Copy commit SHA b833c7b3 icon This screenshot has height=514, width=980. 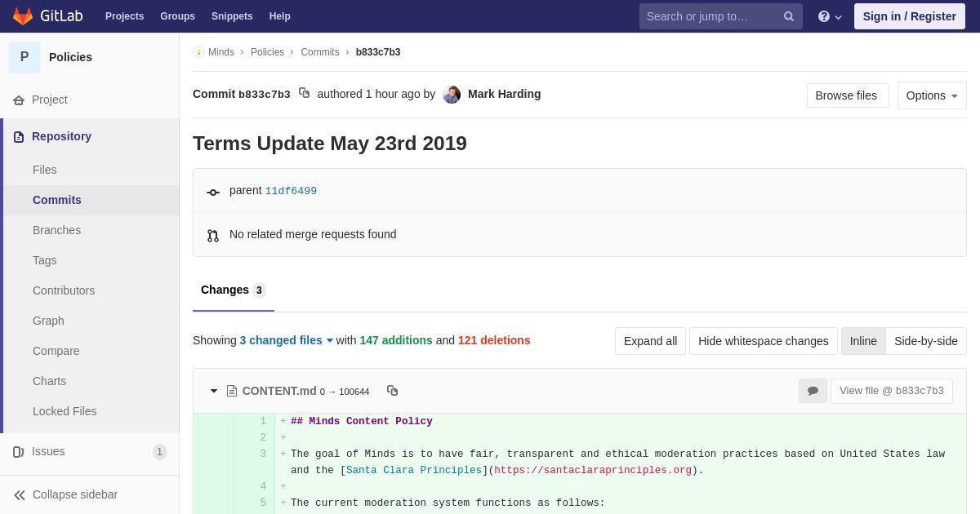pyautogui.click(x=304, y=93)
